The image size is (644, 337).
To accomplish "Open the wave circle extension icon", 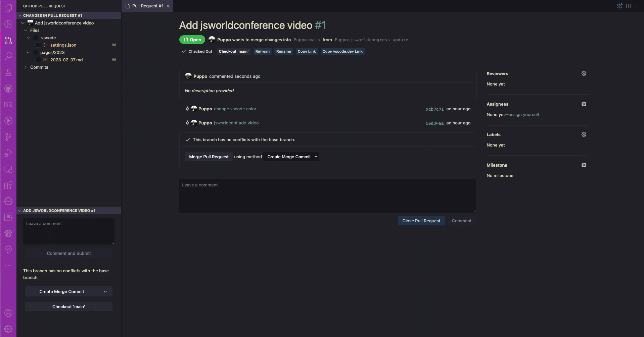I will pos(8,201).
